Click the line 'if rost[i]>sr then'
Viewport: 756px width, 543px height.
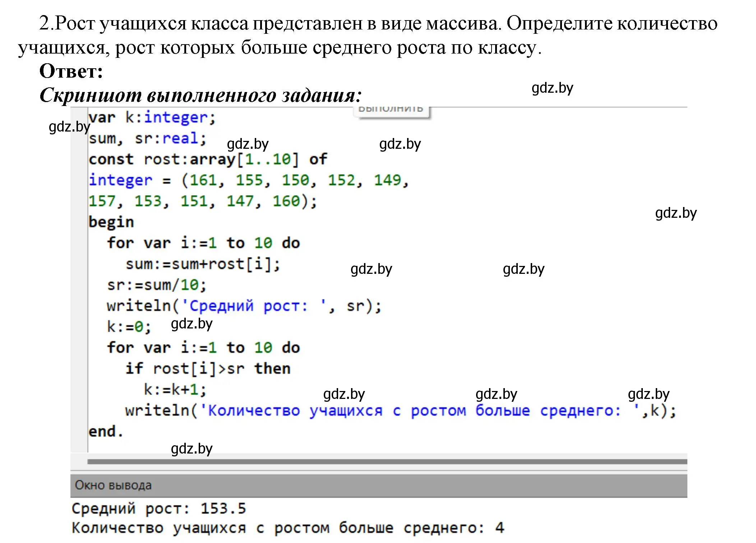pyautogui.click(x=208, y=368)
